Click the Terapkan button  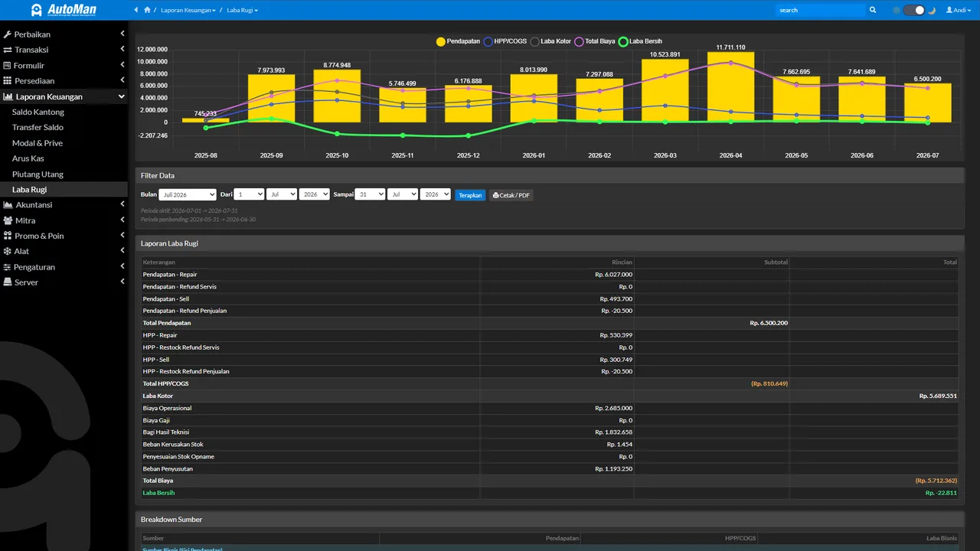[470, 195]
